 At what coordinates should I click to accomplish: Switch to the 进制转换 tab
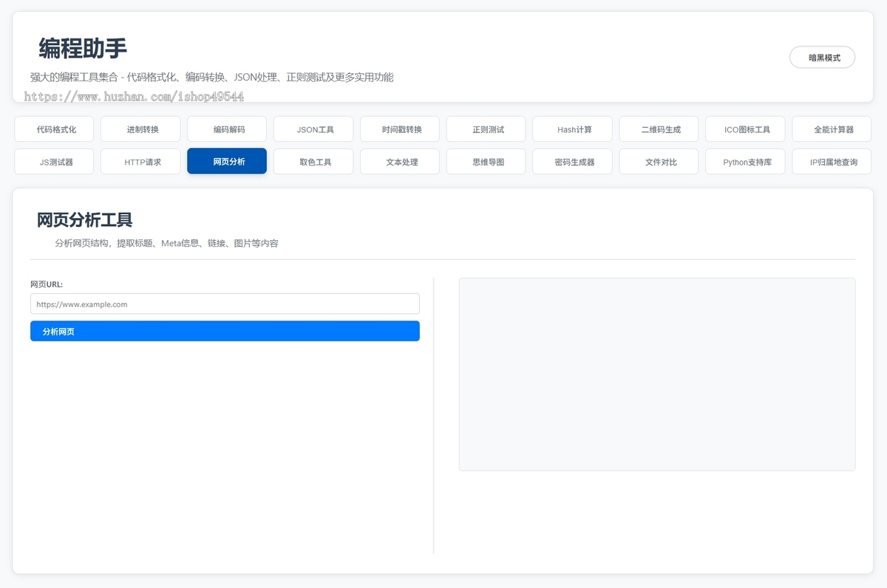coord(140,129)
